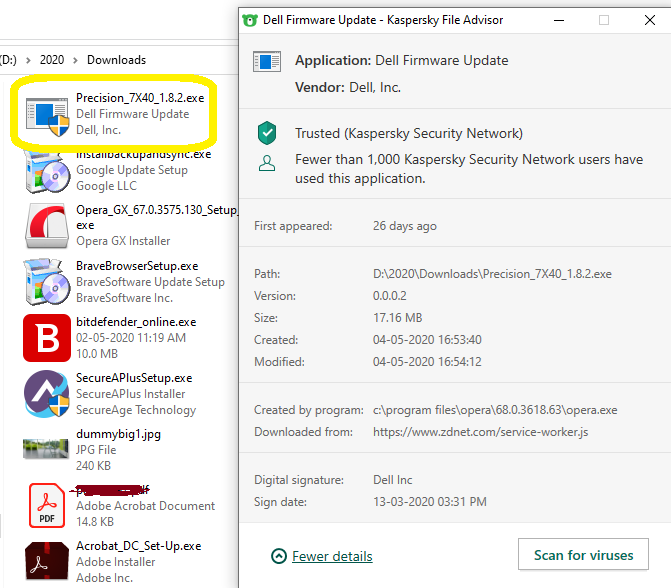This screenshot has height=588, width=671.
Task: Expand the chevron before Downloads in path
Action: pos(76,60)
